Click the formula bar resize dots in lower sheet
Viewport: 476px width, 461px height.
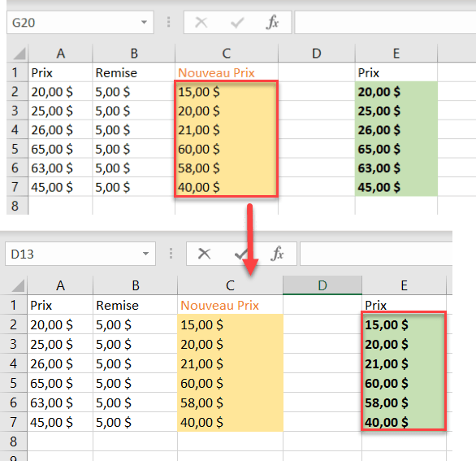tap(171, 254)
